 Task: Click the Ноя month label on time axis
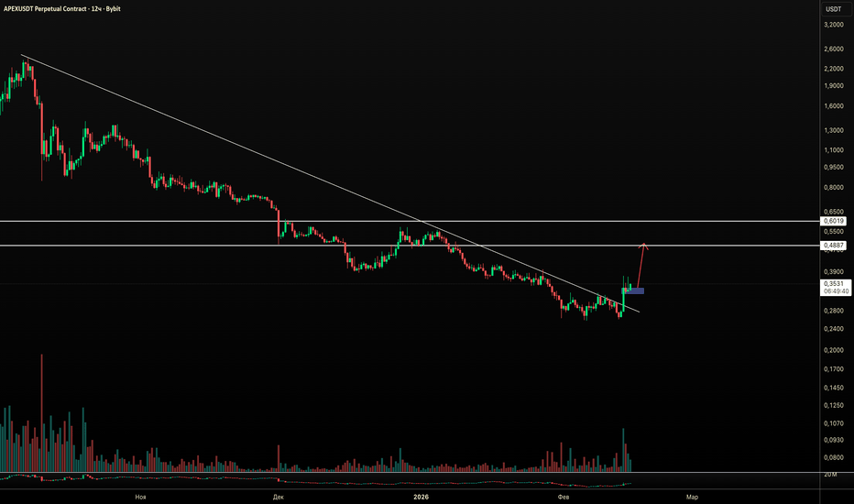[x=140, y=497]
